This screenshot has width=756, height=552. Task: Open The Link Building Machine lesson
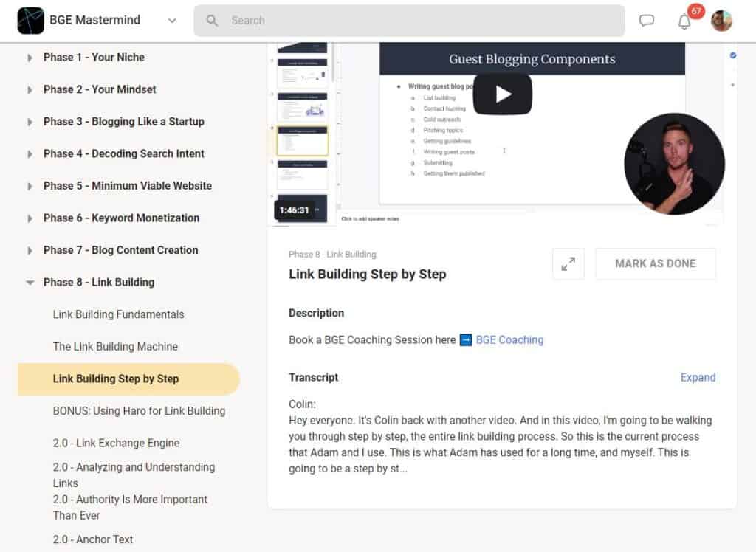pos(115,347)
